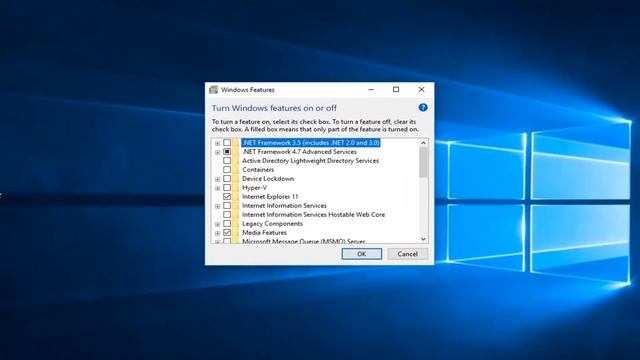Check Internet Information Services Hostable Web Core
Viewport: 640px width, 360px height.
click(x=227, y=215)
